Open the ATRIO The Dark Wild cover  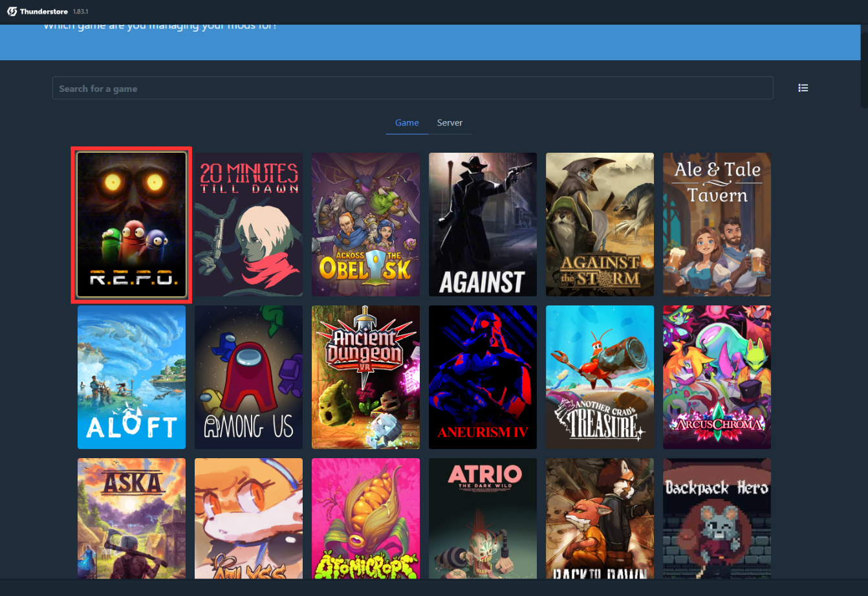coord(483,518)
